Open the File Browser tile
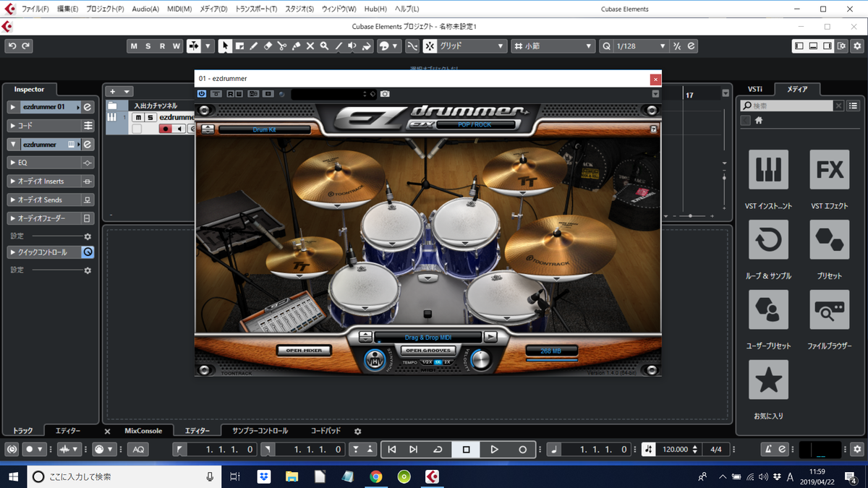Image resolution: width=868 pixels, height=488 pixels. [x=829, y=310]
